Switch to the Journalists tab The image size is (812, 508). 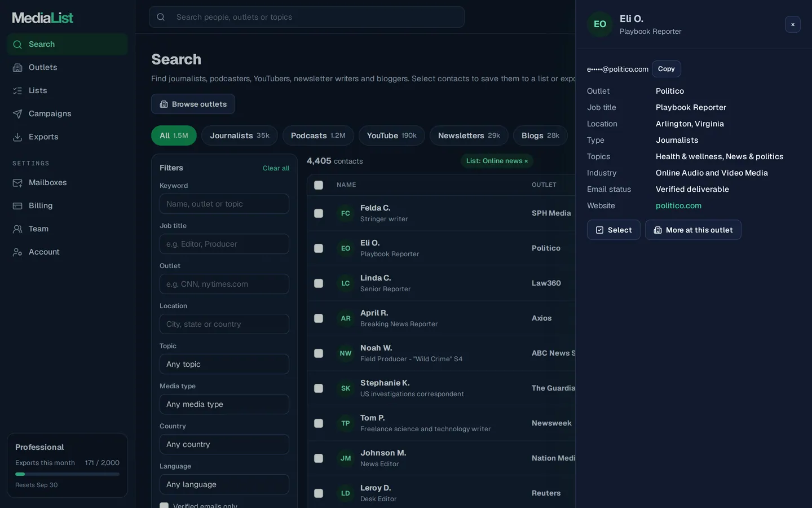point(240,135)
